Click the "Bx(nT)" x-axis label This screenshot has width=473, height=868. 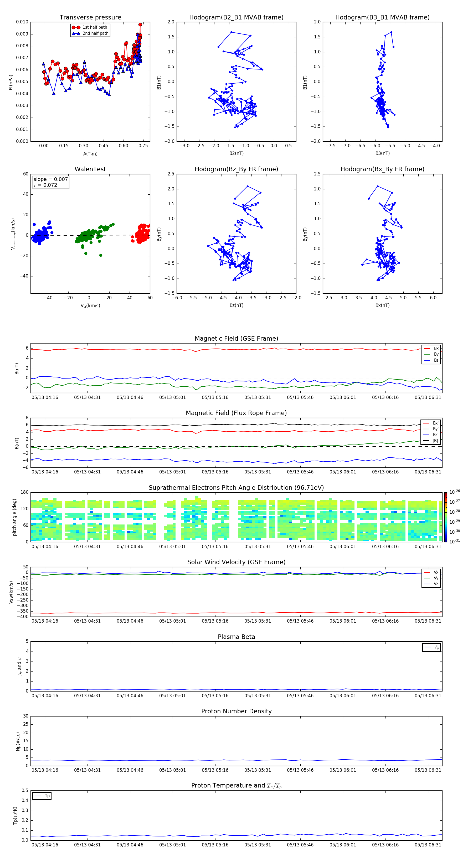[x=382, y=305]
